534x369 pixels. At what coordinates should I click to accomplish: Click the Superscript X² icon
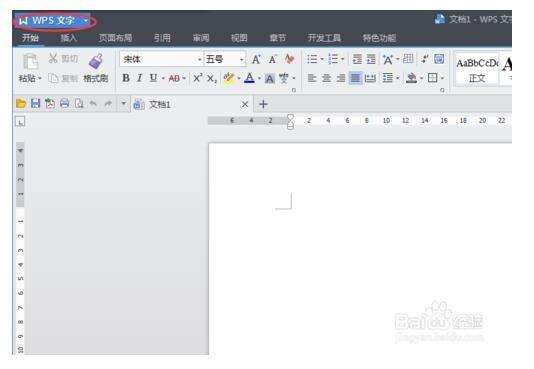(x=198, y=78)
